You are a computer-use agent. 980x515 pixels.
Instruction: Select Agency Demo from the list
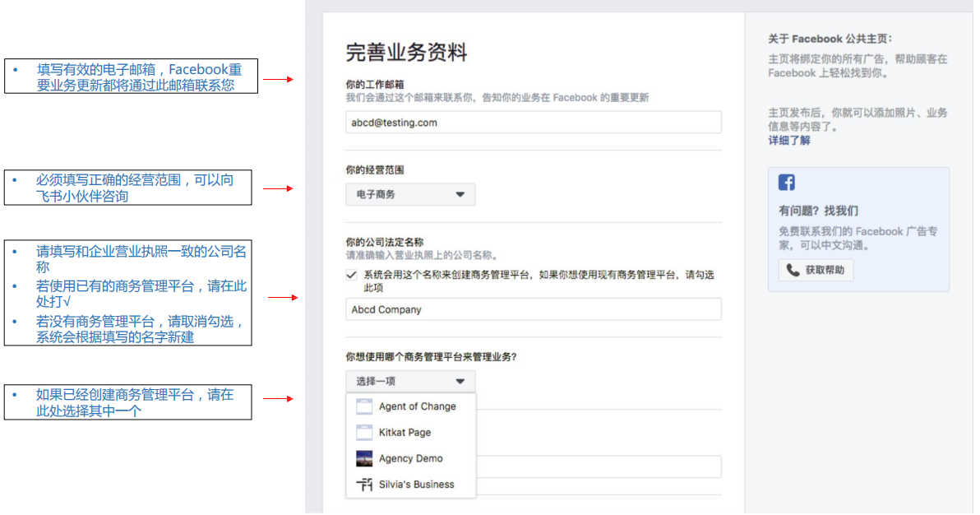click(410, 459)
